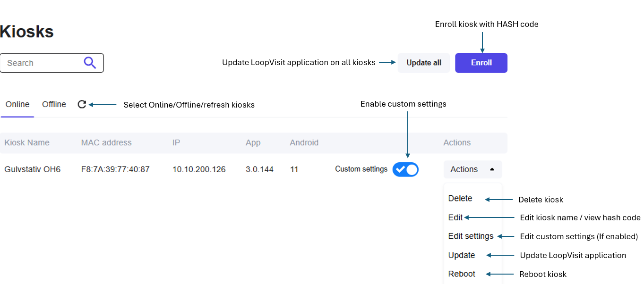Switch to the Online tab
Viewport: 644px width, 284px height.
click(17, 104)
